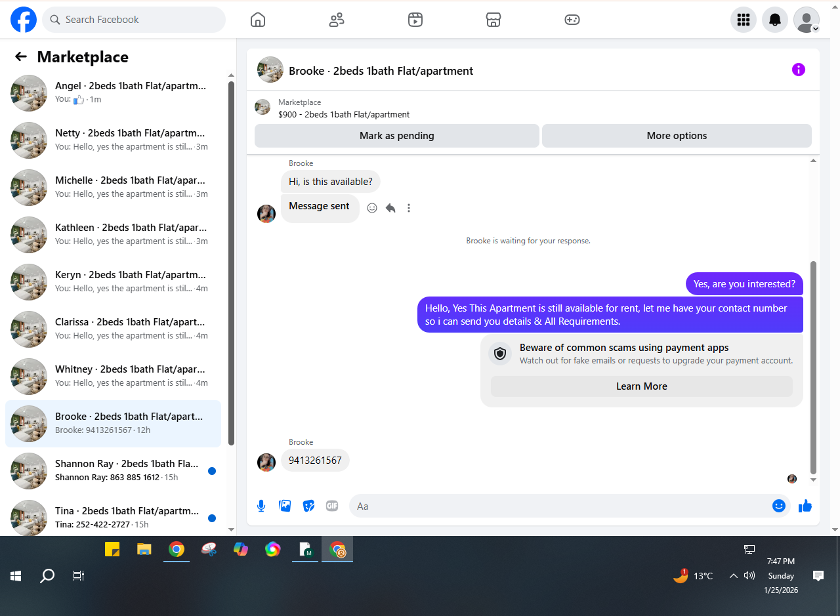Open the Facebook menu grid icon
The width and height of the screenshot is (840, 616).
click(744, 20)
